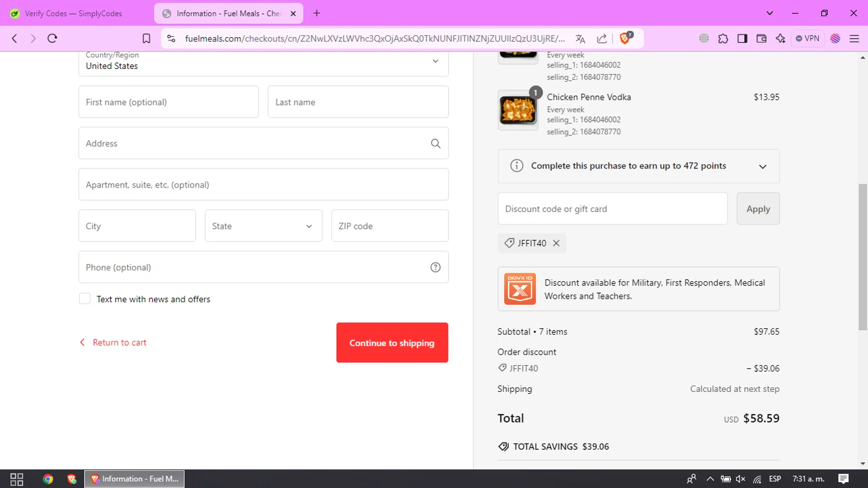Click the Discount code or gift card field
868x488 pixels.
(612, 208)
